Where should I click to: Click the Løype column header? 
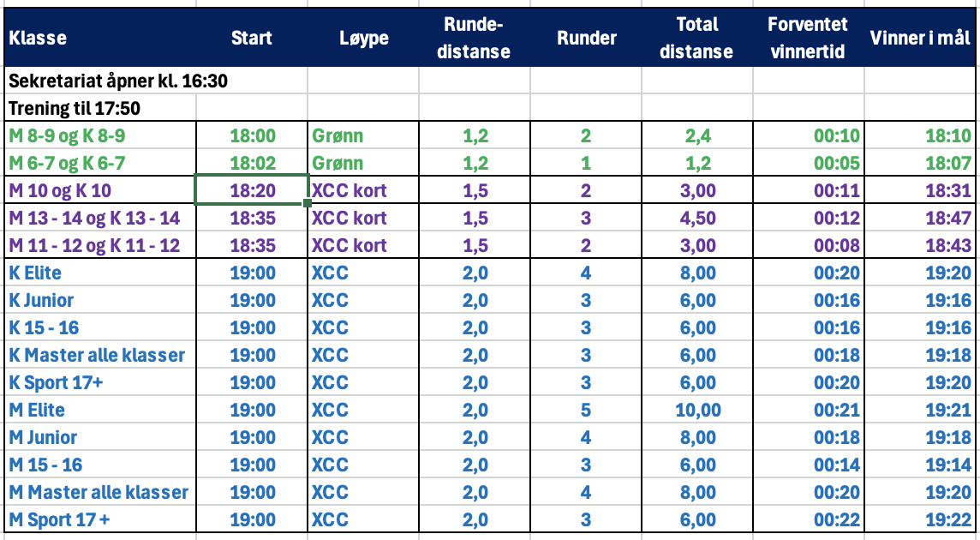tap(363, 39)
